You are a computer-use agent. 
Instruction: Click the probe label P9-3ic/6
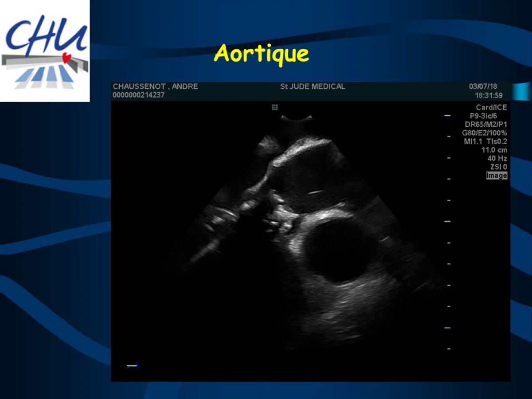coord(484,116)
